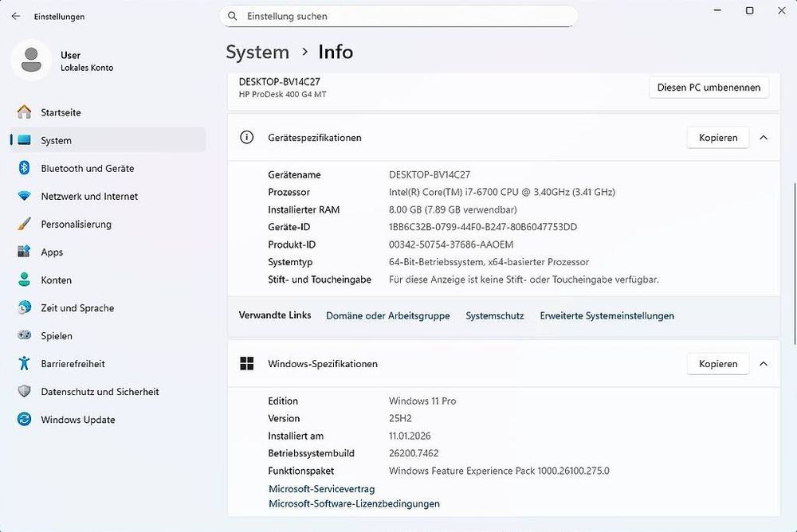Click the Diesen PC umbenennen button

tap(708, 87)
